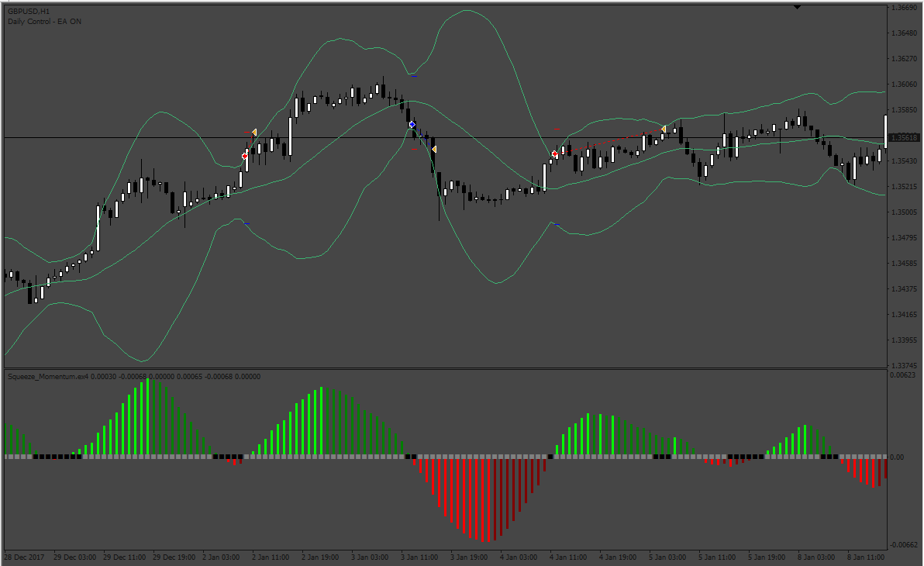
Task: Click the 29 Dec 19:00 time label
Action: (x=174, y=557)
